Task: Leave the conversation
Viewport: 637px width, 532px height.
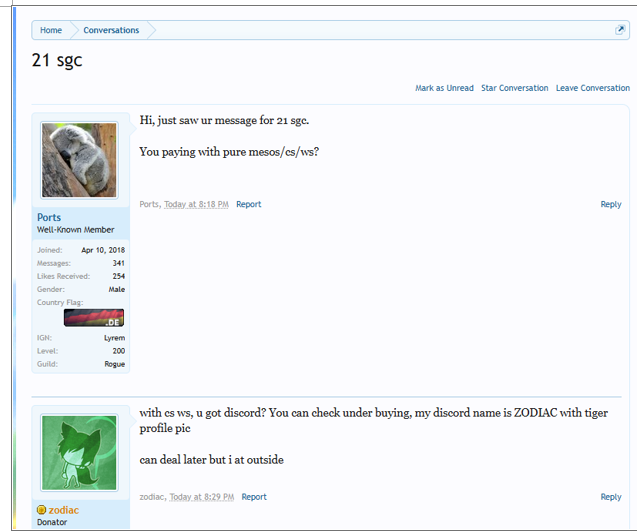Action: 592,88
